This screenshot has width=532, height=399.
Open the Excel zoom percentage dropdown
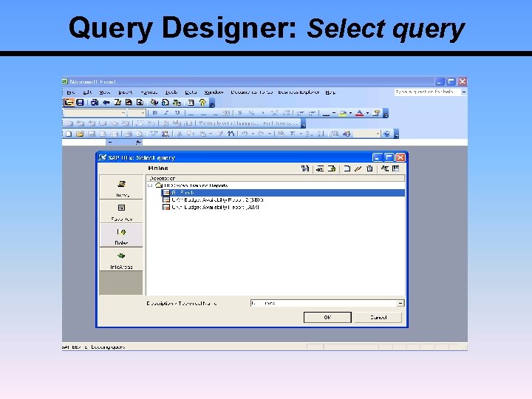point(378,134)
